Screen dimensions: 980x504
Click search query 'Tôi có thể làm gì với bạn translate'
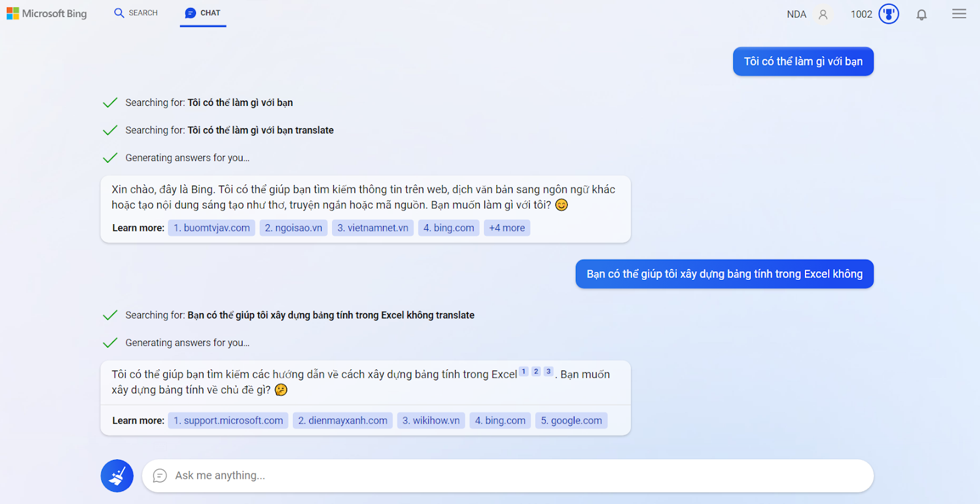(260, 130)
